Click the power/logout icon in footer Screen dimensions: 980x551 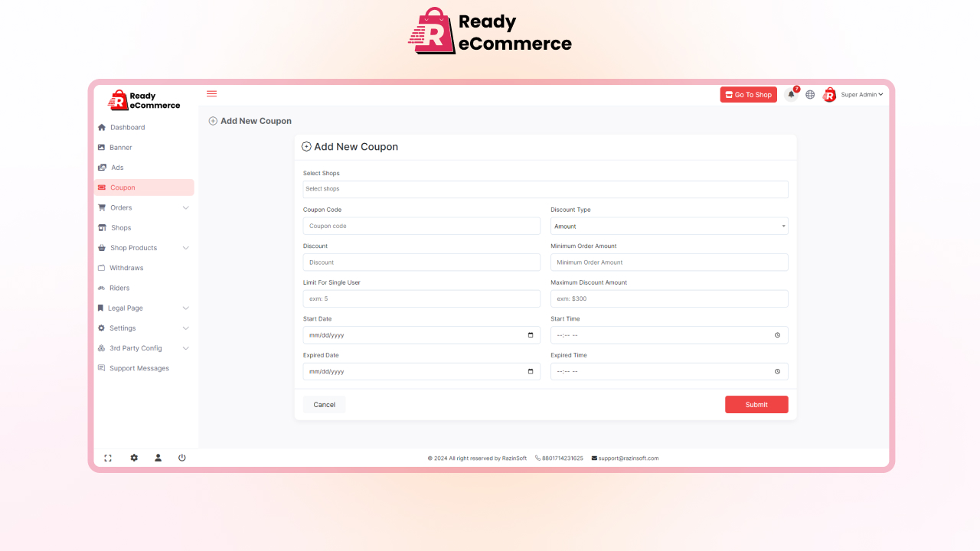click(x=181, y=458)
